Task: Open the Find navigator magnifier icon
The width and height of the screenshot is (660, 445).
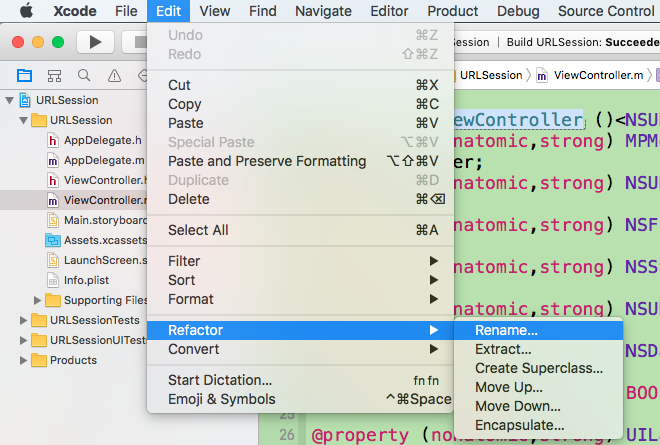Action: (x=84, y=75)
